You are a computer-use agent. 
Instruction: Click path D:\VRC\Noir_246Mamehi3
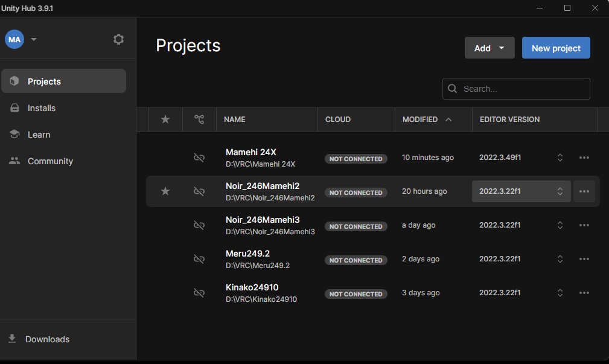270,232
